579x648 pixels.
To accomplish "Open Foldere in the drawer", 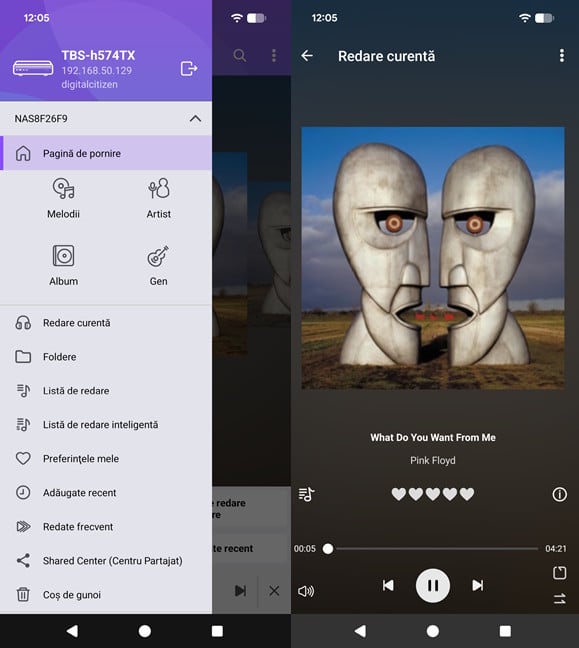I will [x=106, y=357].
